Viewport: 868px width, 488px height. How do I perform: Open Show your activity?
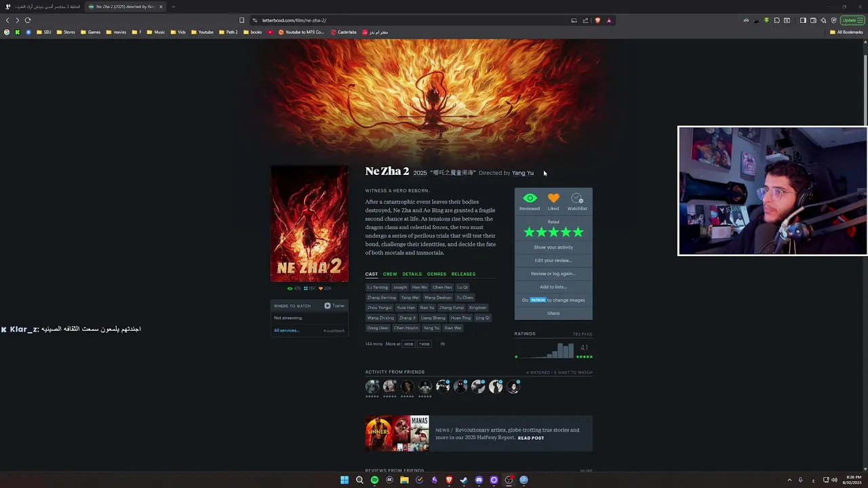tap(553, 247)
